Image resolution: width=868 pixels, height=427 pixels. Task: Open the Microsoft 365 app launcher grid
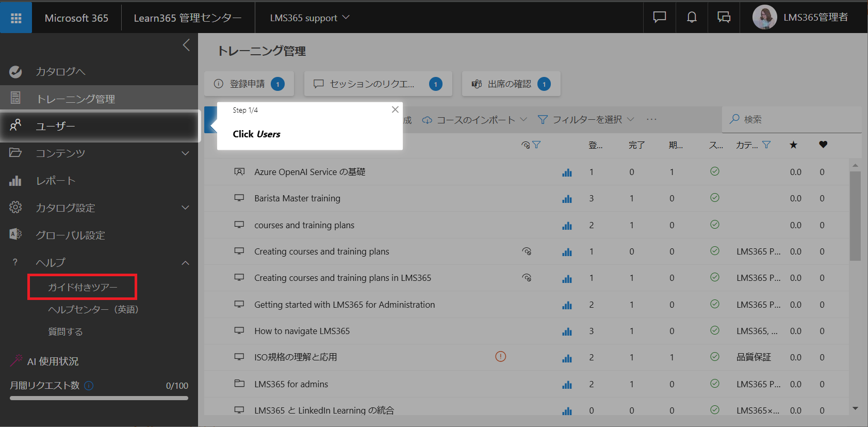(16, 18)
